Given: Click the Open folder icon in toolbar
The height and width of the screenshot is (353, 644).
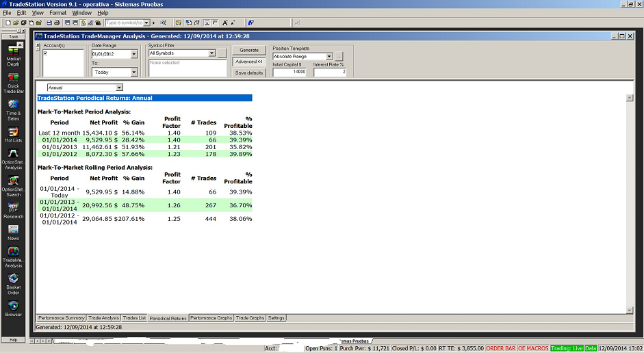Looking at the screenshot, I should tap(16, 23).
